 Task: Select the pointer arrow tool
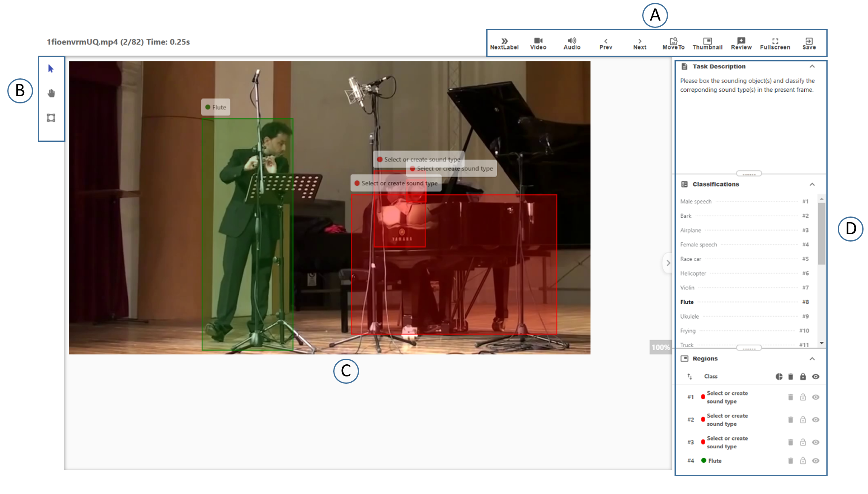(x=51, y=69)
